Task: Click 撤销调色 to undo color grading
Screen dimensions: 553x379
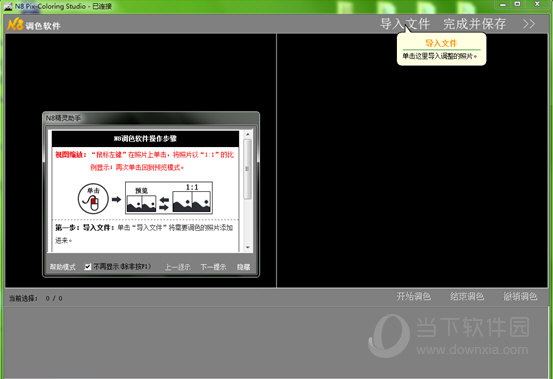Action: pos(520,296)
